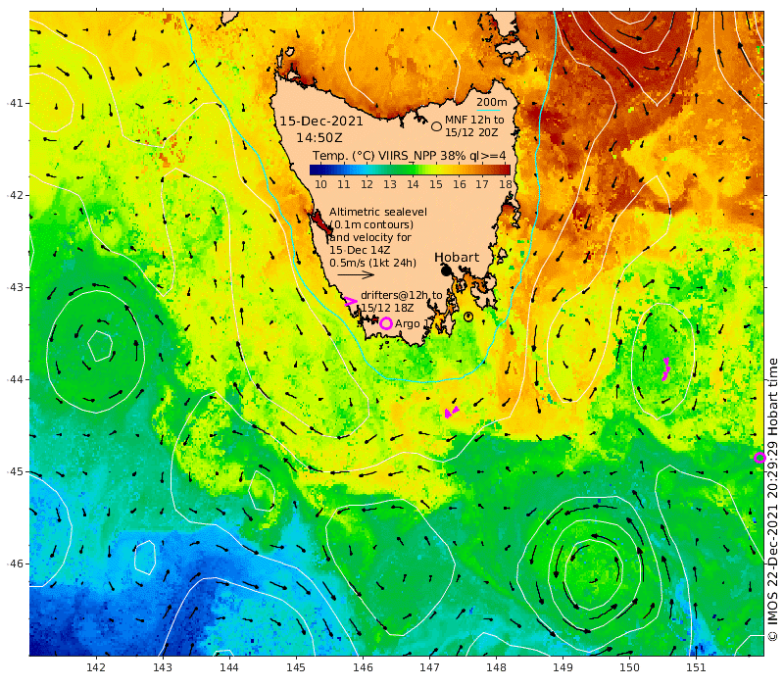Screen dimensions: 784x686
Task: Click the latitude axis label -44
Action: [x=16, y=379]
